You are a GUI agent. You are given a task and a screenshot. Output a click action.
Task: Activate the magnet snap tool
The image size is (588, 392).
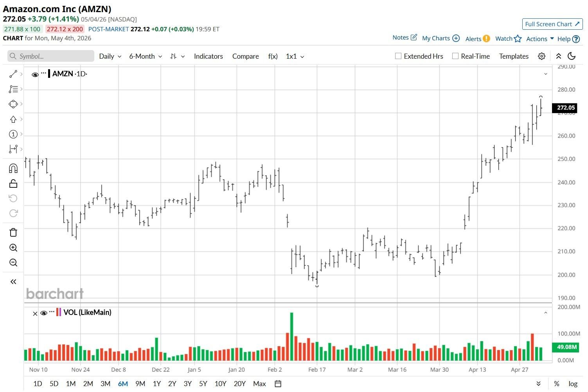[x=13, y=168]
